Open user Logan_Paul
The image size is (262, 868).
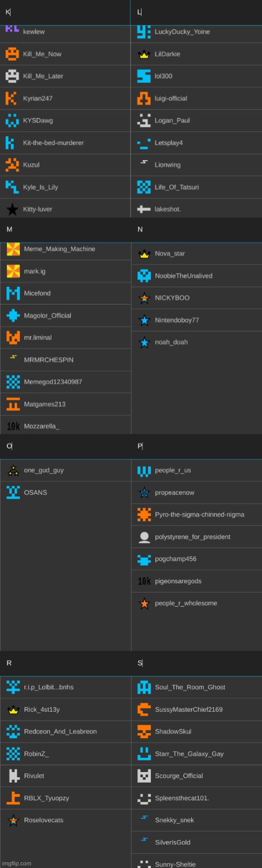[x=172, y=121]
